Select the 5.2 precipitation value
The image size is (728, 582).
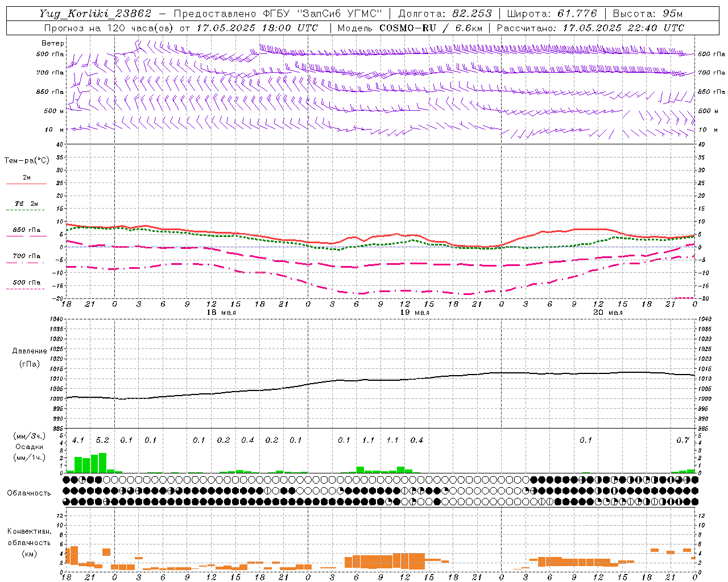tap(102, 440)
